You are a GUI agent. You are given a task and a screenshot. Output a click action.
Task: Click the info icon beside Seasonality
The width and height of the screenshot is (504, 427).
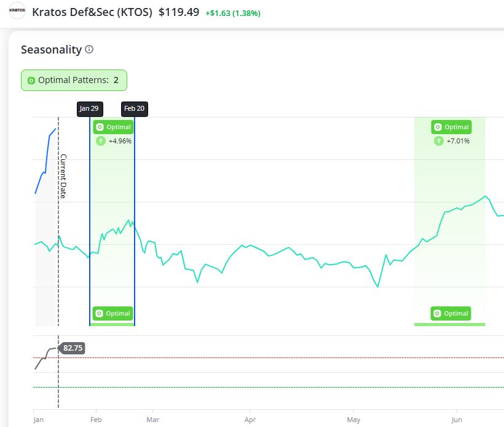(x=89, y=49)
